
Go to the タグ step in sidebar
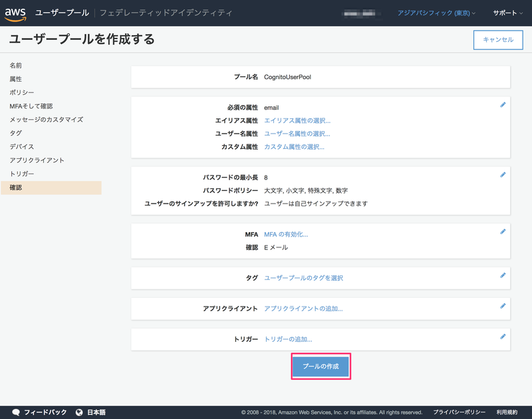(x=15, y=133)
